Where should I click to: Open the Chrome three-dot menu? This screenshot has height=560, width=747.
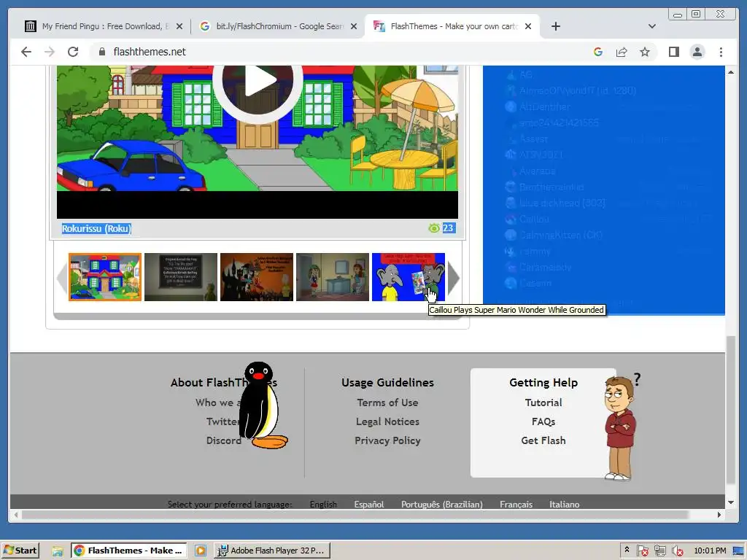pos(721,52)
